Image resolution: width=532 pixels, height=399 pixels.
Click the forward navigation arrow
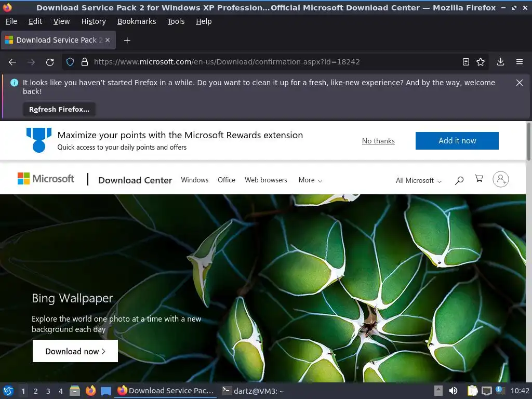coord(31,62)
